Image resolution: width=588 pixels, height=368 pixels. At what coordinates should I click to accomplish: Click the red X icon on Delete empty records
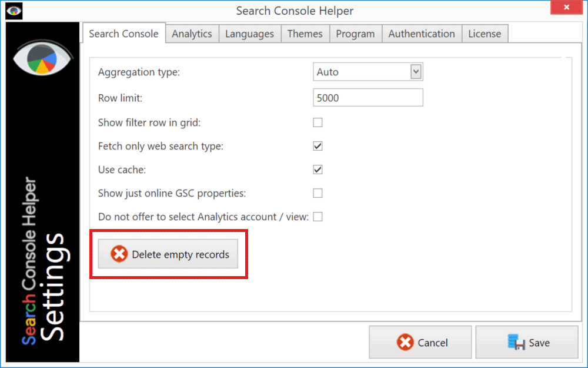[x=119, y=254]
